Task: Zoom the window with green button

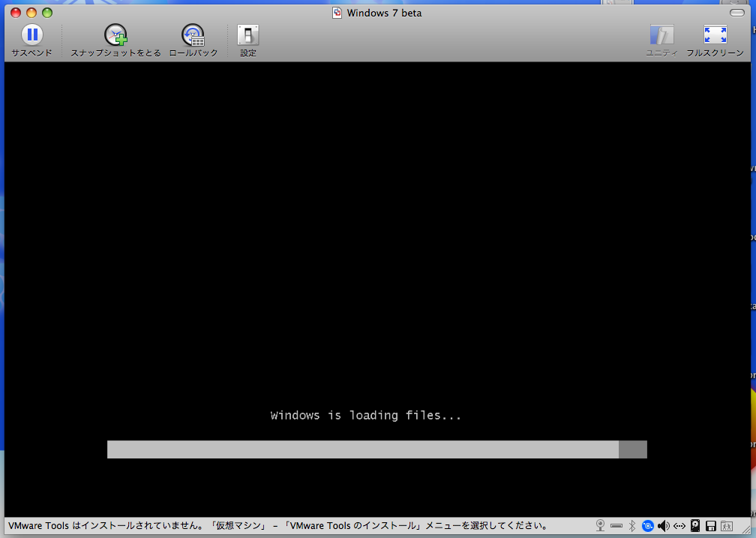Action: coord(47,13)
